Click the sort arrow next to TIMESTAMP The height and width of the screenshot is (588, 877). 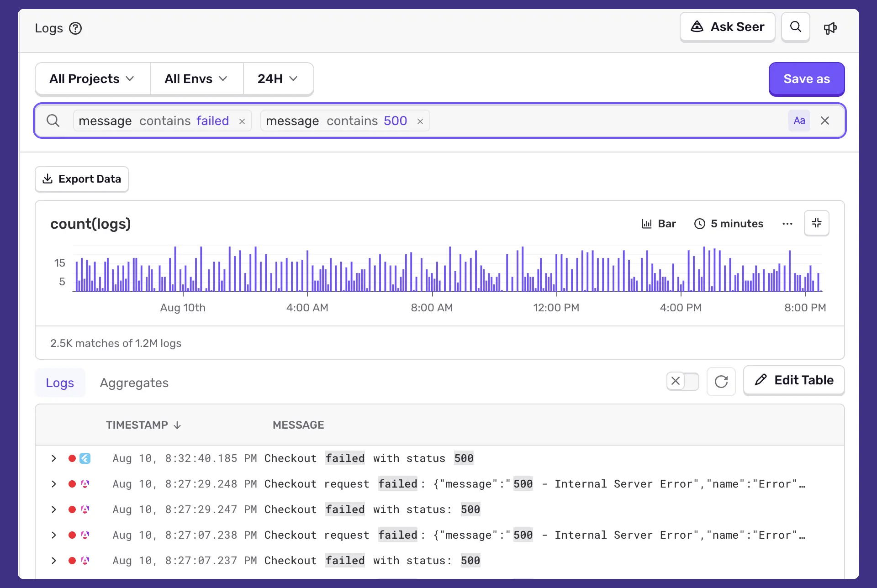[x=177, y=425]
